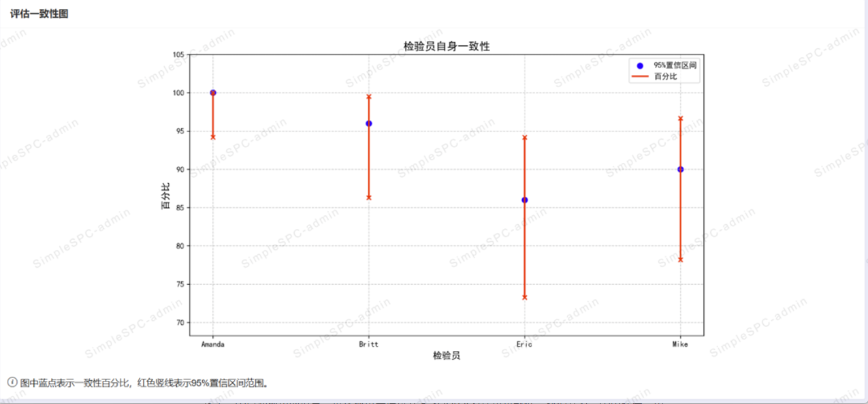Click the x-axis title 检验员
The image size is (868, 404).
[x=447, y=356]
